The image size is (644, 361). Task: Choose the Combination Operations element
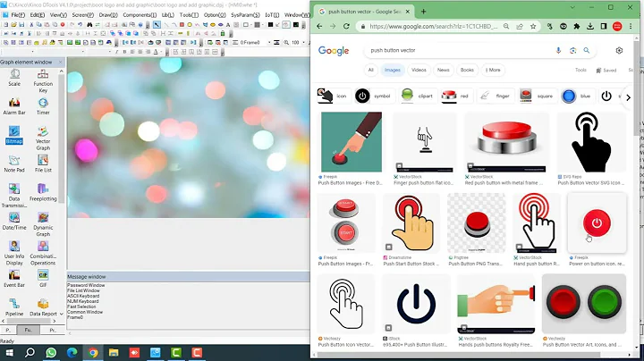click(x=43, y=253)
